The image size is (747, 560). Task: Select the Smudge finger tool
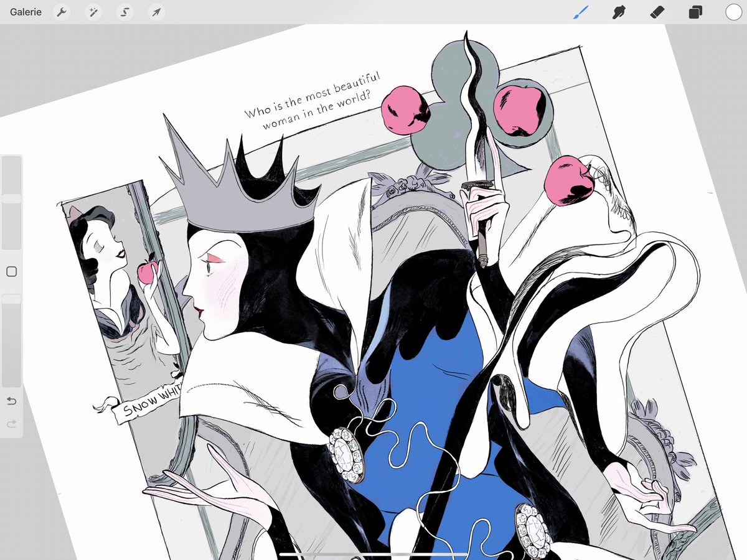[619, 12]
